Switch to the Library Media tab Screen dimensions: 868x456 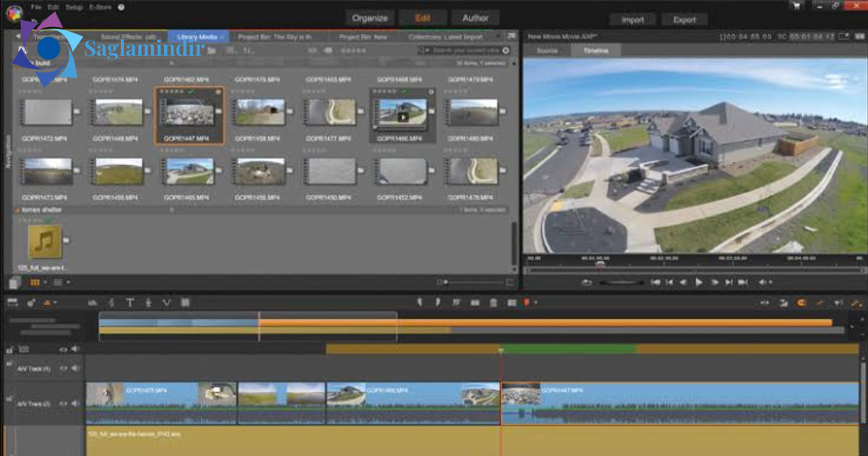click(x=199, y=36)
